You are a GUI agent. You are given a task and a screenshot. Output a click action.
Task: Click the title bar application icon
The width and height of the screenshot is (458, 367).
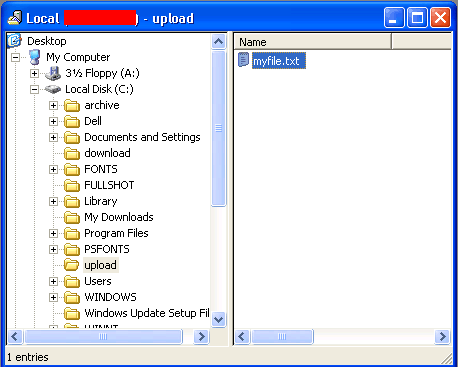tap(15, 18)
